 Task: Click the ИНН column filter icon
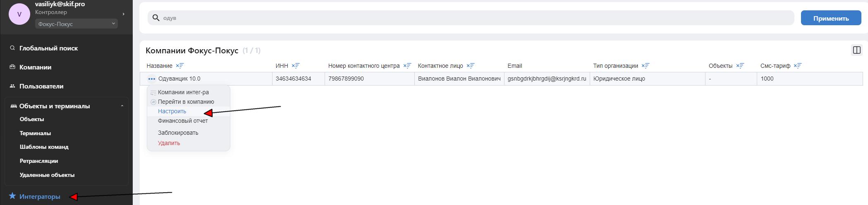coord(296,66)
